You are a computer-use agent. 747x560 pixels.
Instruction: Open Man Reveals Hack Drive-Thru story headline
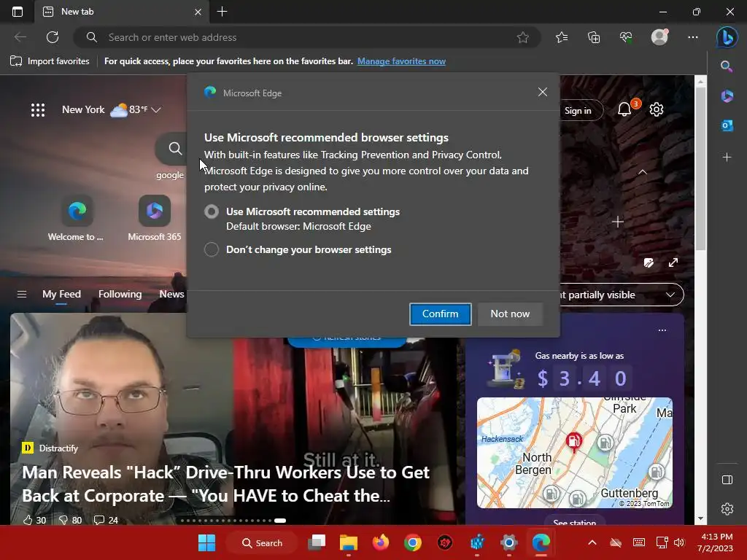click(x=226, y=484)
